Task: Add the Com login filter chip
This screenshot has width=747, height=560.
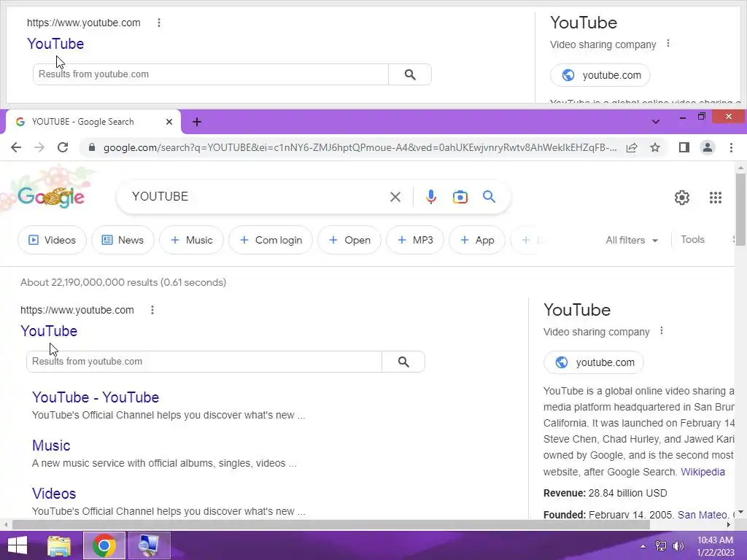Action: [271, 240]
